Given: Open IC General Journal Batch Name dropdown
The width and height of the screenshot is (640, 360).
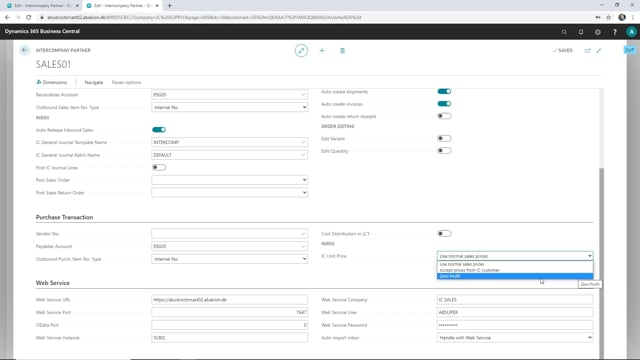Looking at the screenshot, I should (303, 155).
